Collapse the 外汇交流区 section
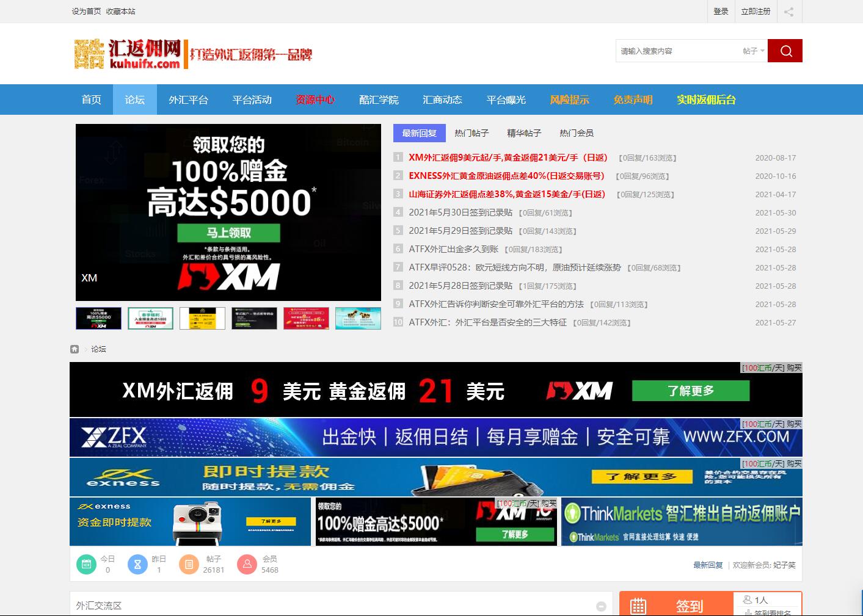This screenshot has height=616, width=863. (601, 606)
